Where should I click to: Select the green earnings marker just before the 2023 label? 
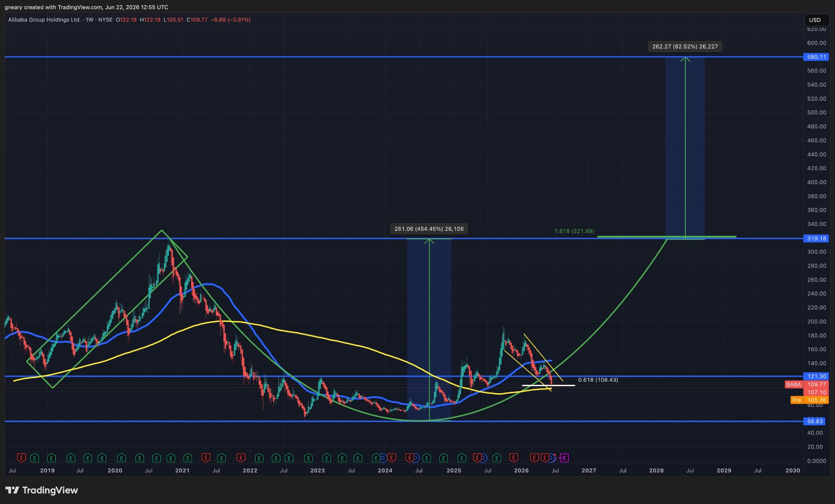tap(309, 458)
